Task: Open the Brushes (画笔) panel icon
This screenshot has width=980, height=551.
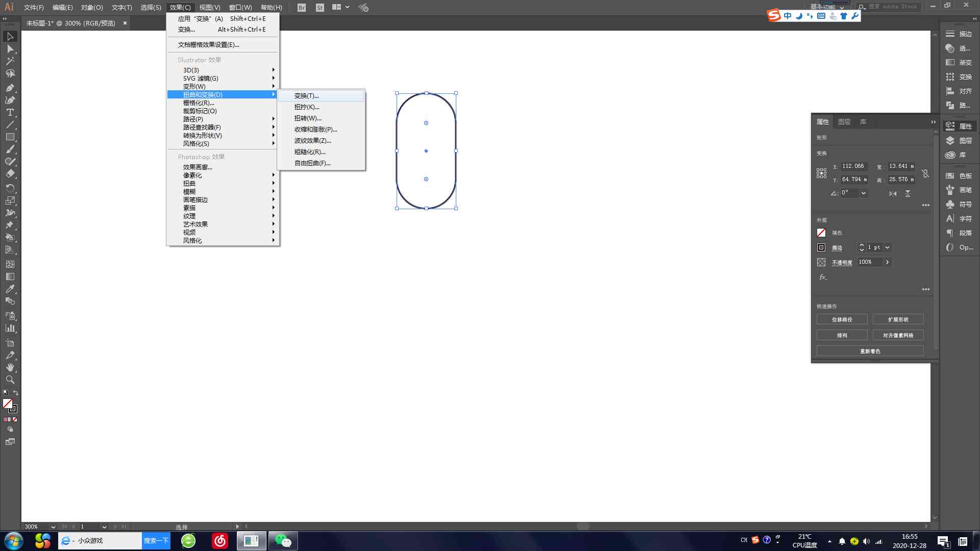Action: 950,190
